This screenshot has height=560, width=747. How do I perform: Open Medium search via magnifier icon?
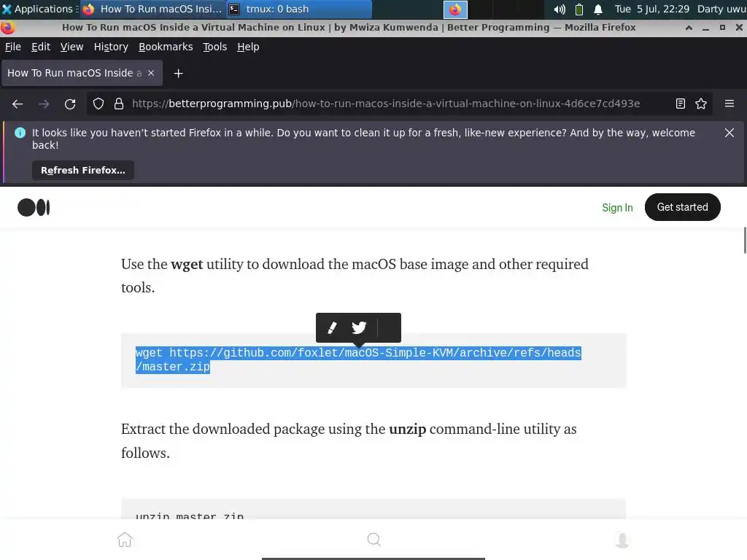pyautogui.click(x=374, y=539)
